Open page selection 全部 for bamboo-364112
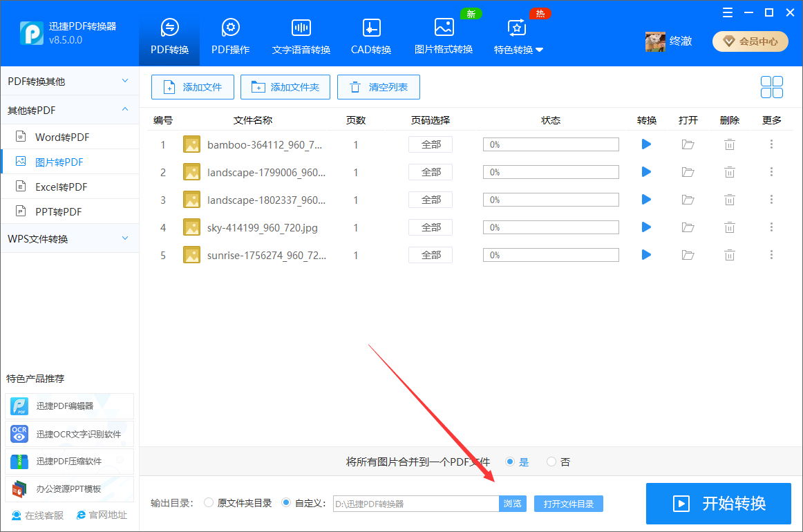 430,145
